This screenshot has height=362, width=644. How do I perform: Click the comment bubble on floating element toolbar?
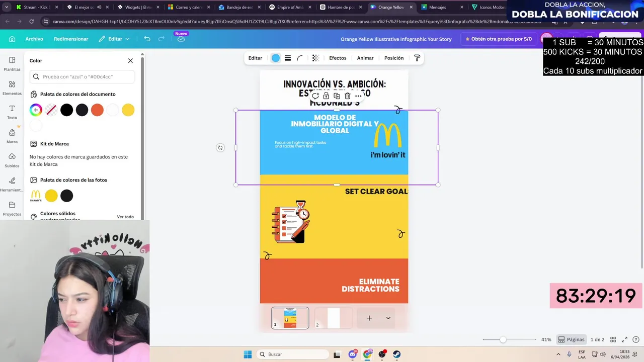click(x=315, y=96)
